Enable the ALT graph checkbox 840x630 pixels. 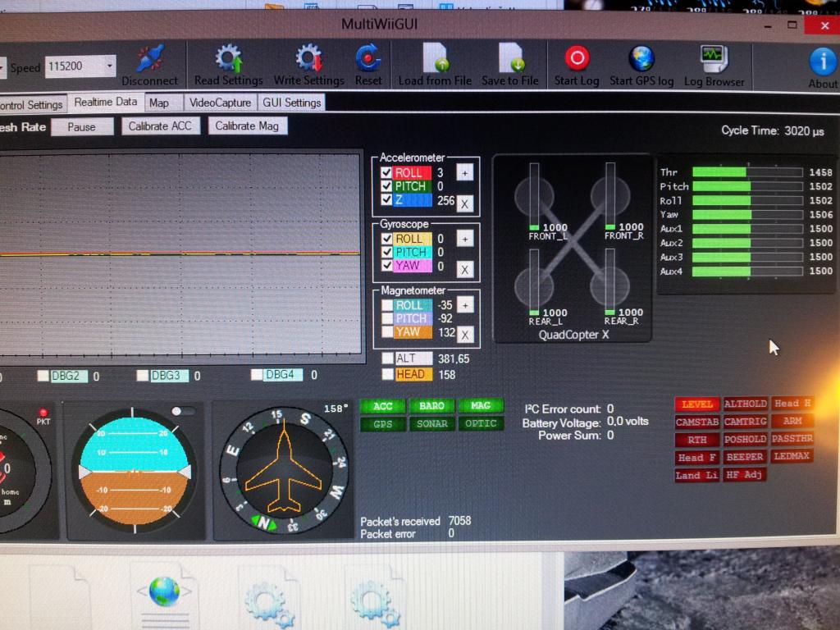tap(387, 358)
